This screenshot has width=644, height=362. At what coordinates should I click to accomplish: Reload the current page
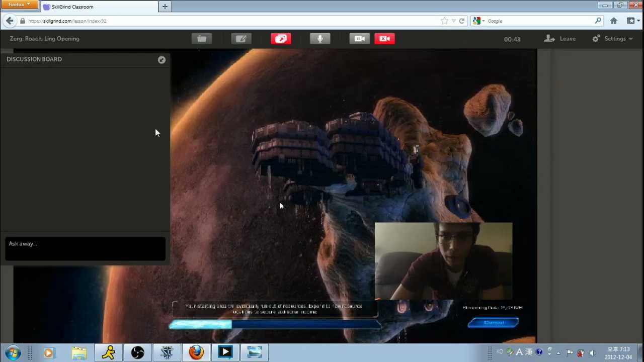coord(461,21)
